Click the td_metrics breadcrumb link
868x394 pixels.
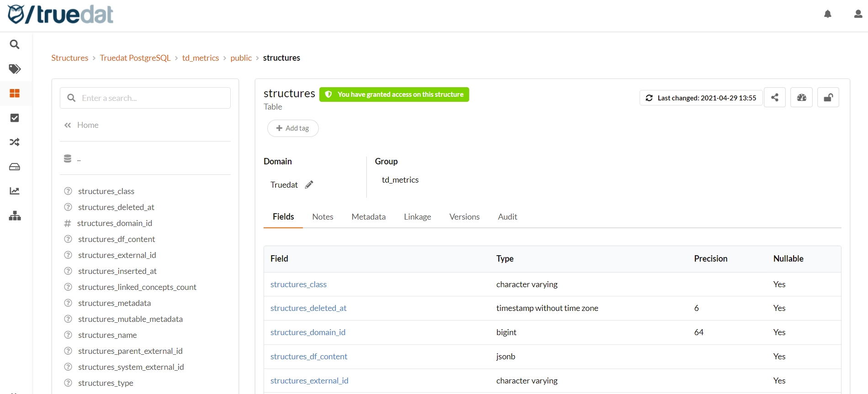pos(201,58)
